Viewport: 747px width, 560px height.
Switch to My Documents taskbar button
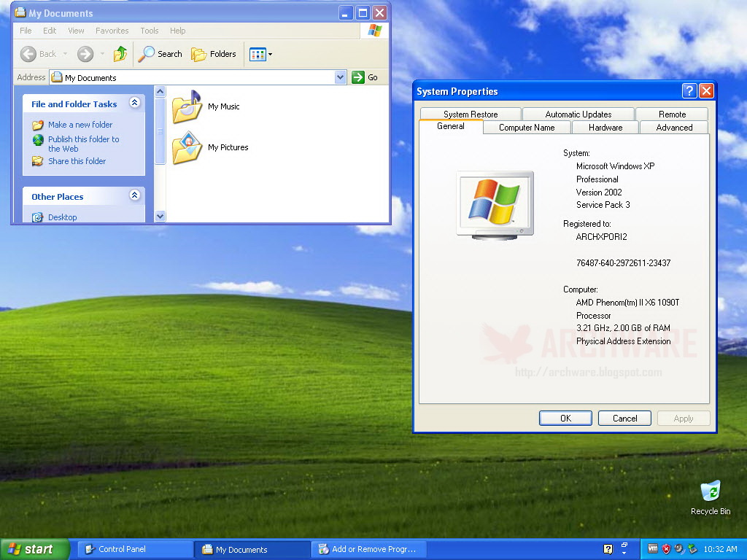coord(252,549)
